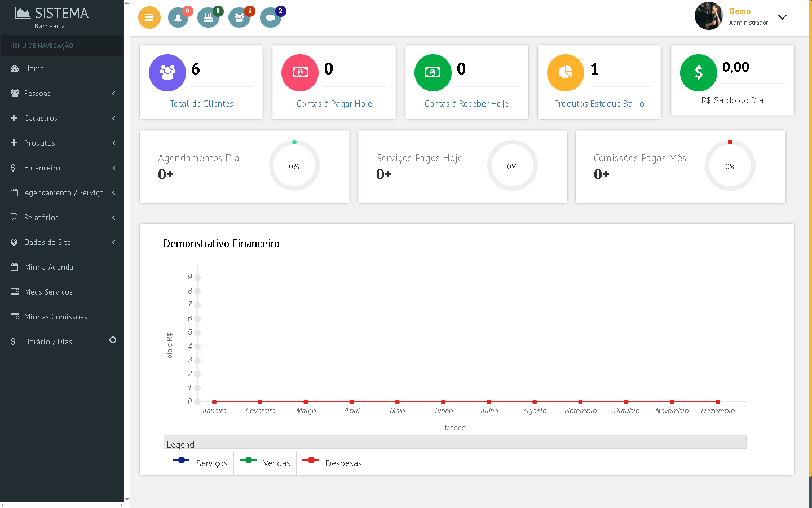Click the green dollar Saldo do Dia icon
The height and width of the screenshot is (508, 812).
(x=699, y=73)
